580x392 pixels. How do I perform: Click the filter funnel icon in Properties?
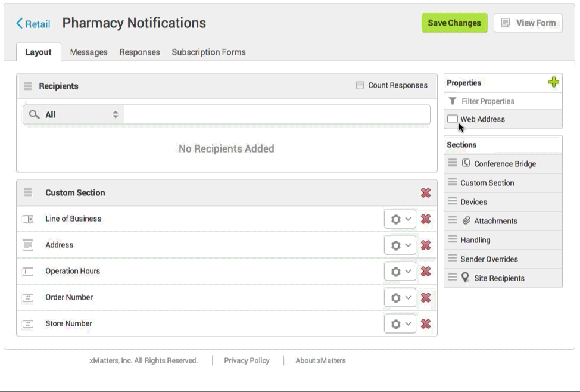tap(453, 101)
